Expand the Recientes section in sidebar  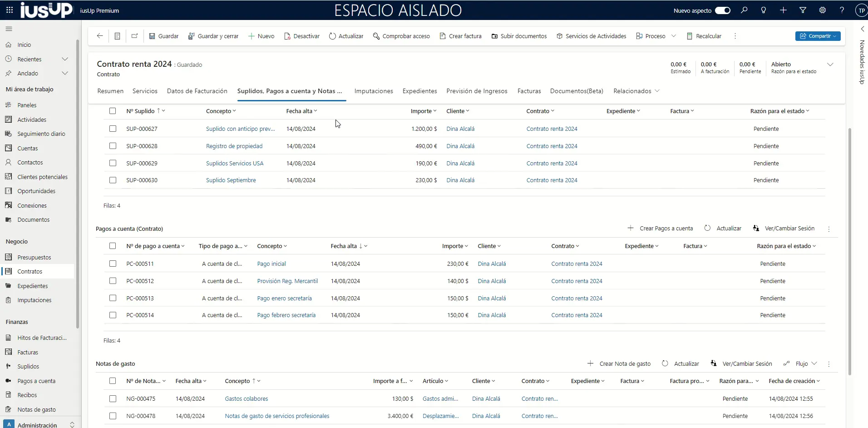pos(65,59)
